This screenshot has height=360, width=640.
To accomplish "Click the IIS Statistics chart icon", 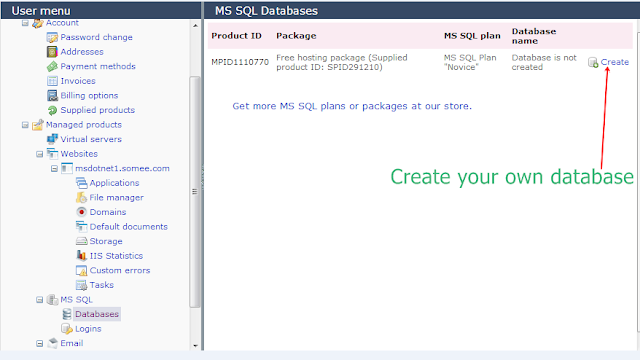I will [x=82, y=256].
